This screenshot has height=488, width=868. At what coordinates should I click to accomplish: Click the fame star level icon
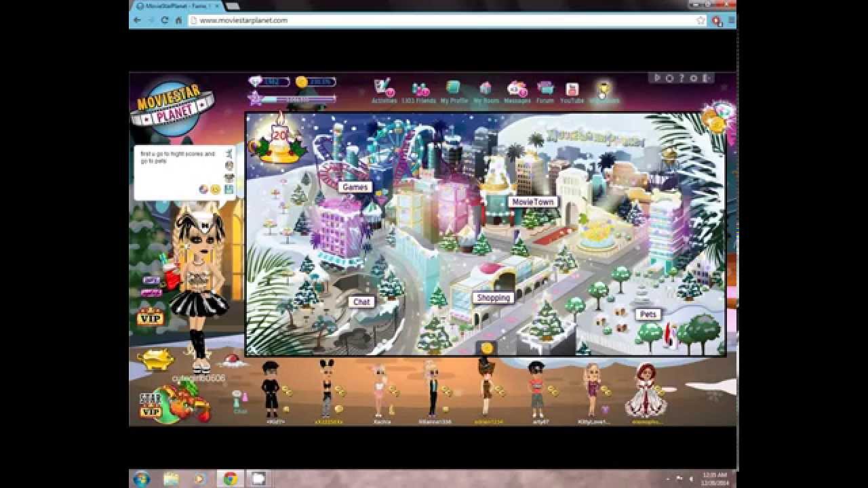tap(256, 99)
